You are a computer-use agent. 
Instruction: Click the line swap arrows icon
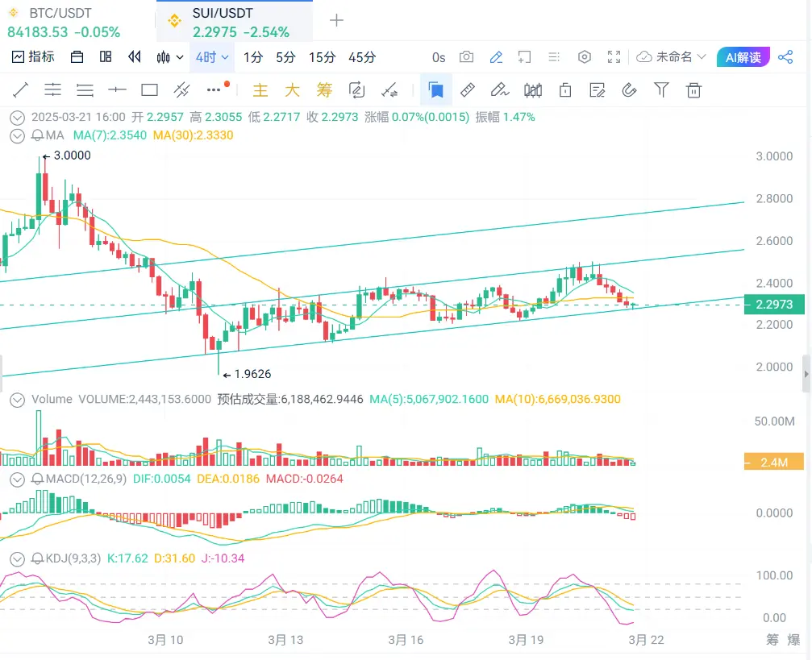coord(389,90)
